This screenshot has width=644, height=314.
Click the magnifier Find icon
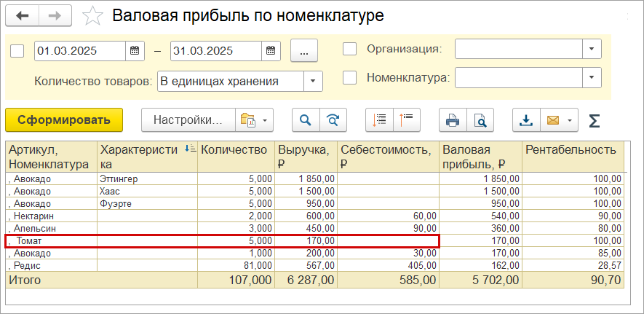pos(306,120)
